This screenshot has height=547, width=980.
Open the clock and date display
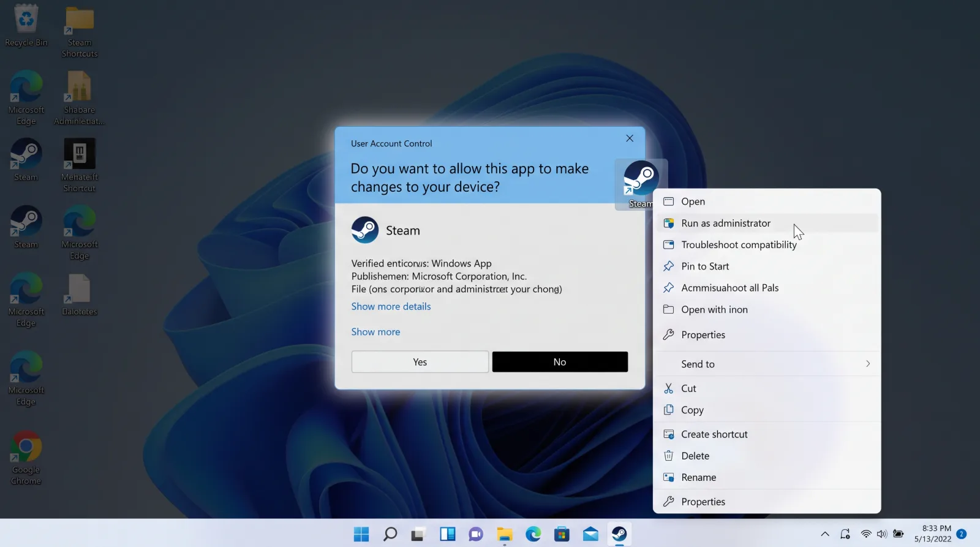tap(933, 534)
